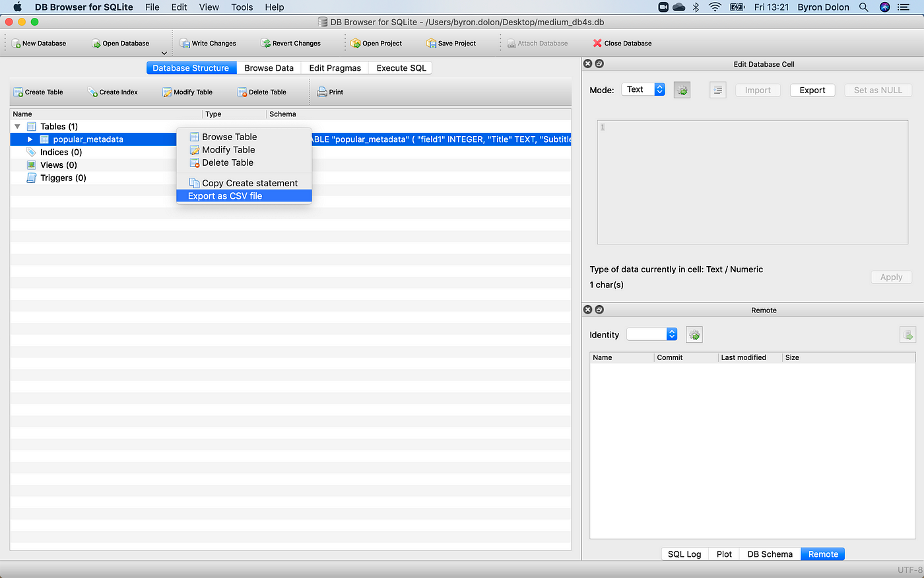Image resolution: width=924 pixels, height=578 pixels.
Task: Click the Export button in cell editor
Action: 812,90
